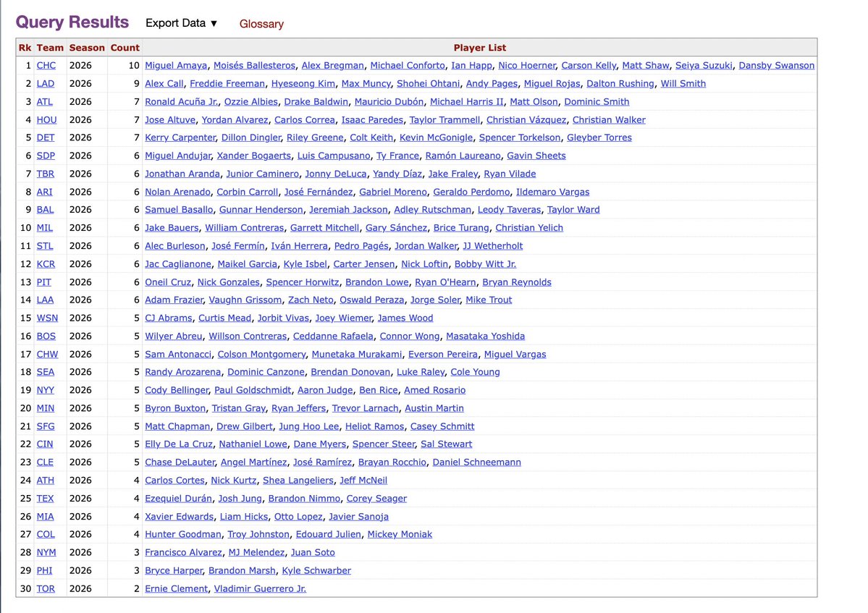Viewport: 868px width, 613px height.
Task: Open Mickey Moniak's player link
Action: (400, 534)
